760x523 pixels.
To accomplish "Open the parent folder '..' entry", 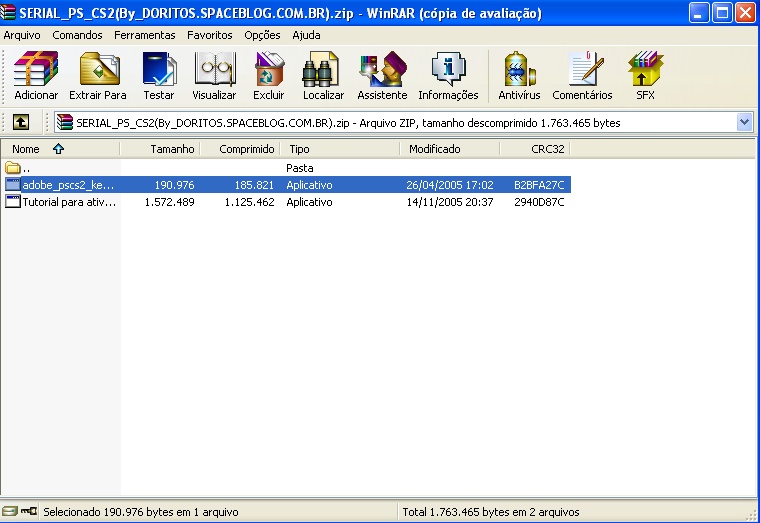I will point(26,168).
